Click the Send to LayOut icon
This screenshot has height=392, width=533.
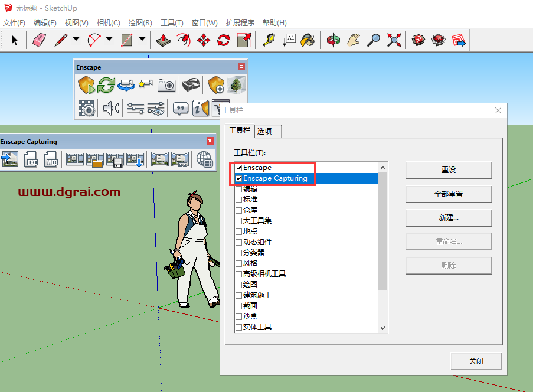point(459,40)
